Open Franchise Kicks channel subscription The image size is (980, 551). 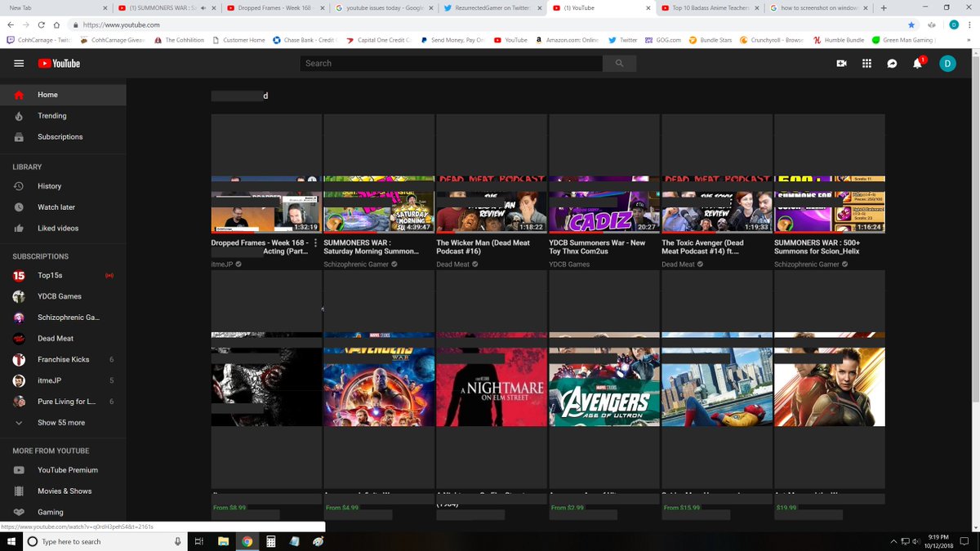[x=63, y=359]
